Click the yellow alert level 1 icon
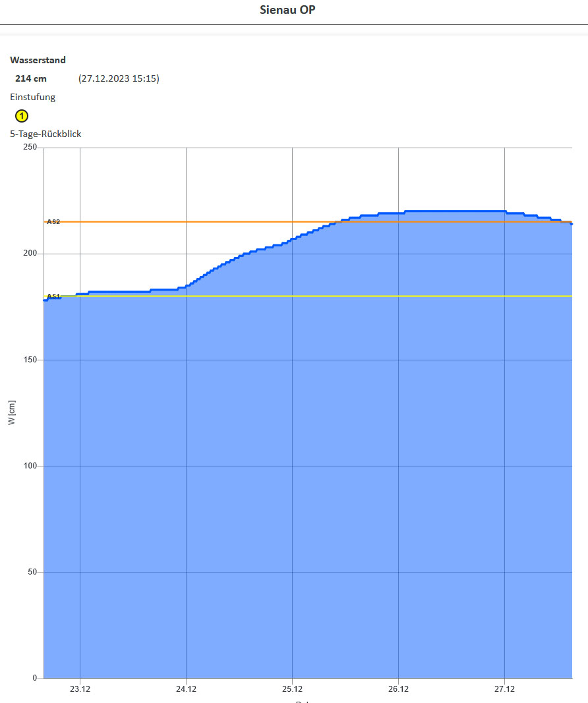 (22, 116)
